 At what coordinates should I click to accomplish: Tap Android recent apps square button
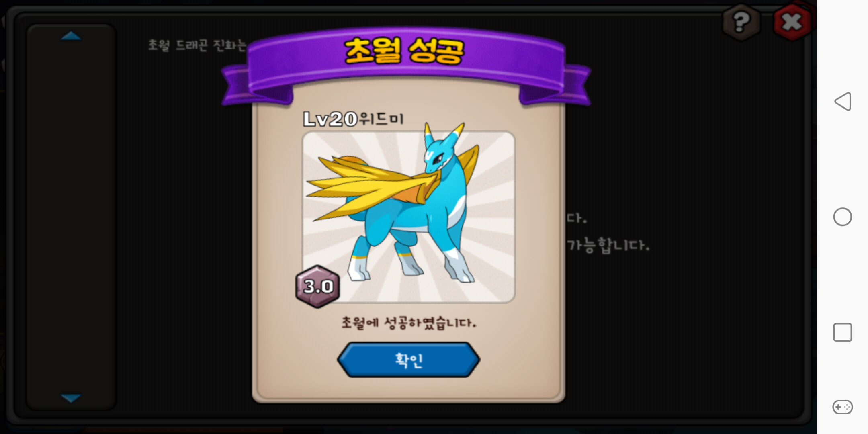coord(843,332)
